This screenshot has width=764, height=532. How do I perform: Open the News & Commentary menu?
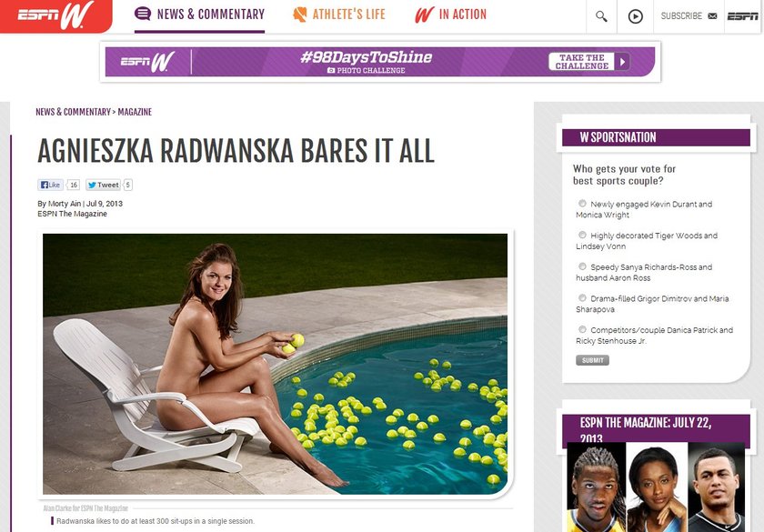click(x=200, y=15)
